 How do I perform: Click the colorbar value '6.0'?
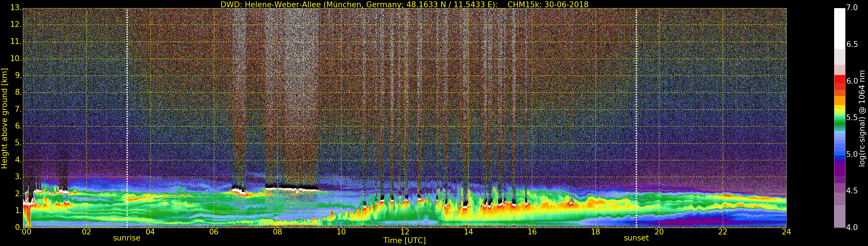point(852,81)
